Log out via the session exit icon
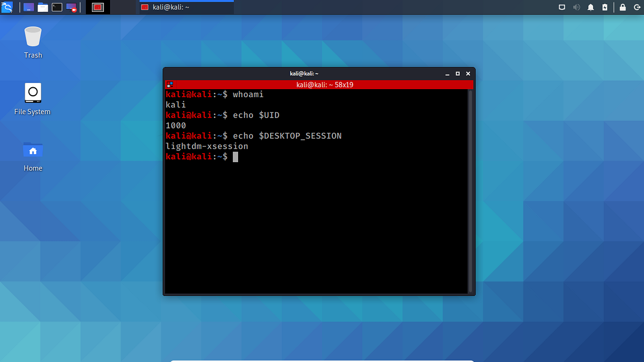 637,7
